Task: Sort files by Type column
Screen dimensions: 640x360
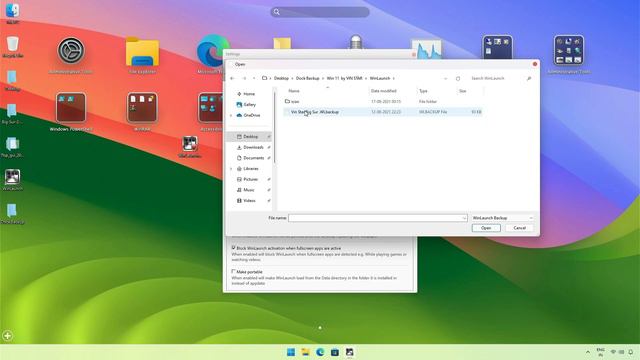Action: [x=423, y=91]
